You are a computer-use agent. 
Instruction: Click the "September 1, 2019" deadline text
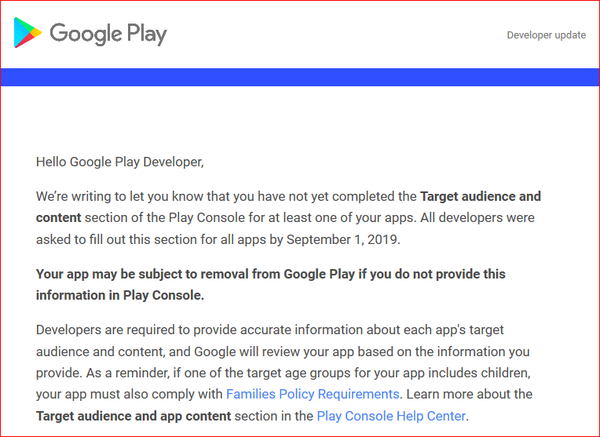click(x=342, y=240)
